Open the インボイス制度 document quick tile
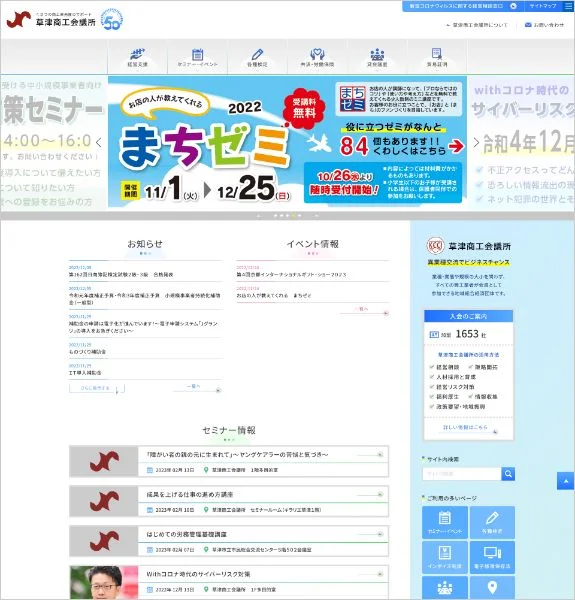Screen dimensions: 575x600 coord(445,557)
